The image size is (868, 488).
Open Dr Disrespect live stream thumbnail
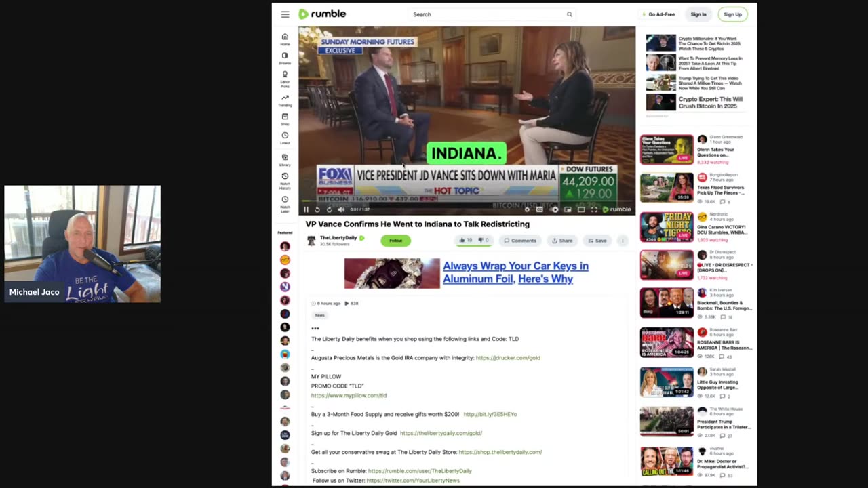(667, 265)
